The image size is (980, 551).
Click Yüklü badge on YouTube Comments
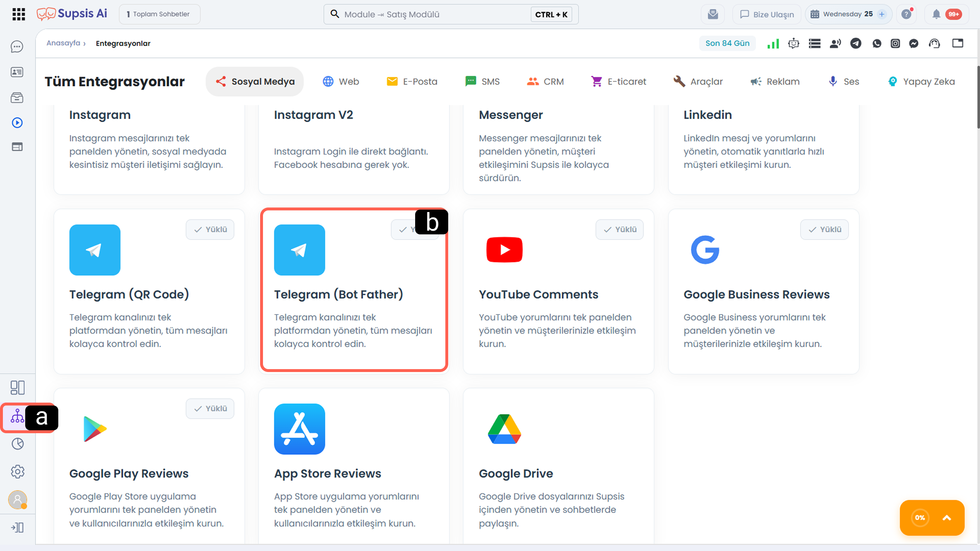click(619, 229)
